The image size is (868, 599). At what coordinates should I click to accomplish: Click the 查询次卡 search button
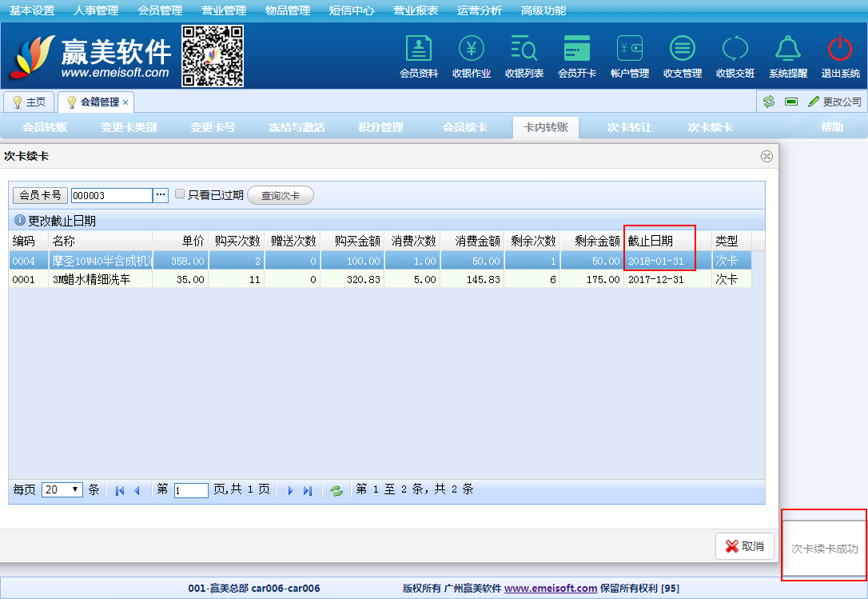(281, 195)
